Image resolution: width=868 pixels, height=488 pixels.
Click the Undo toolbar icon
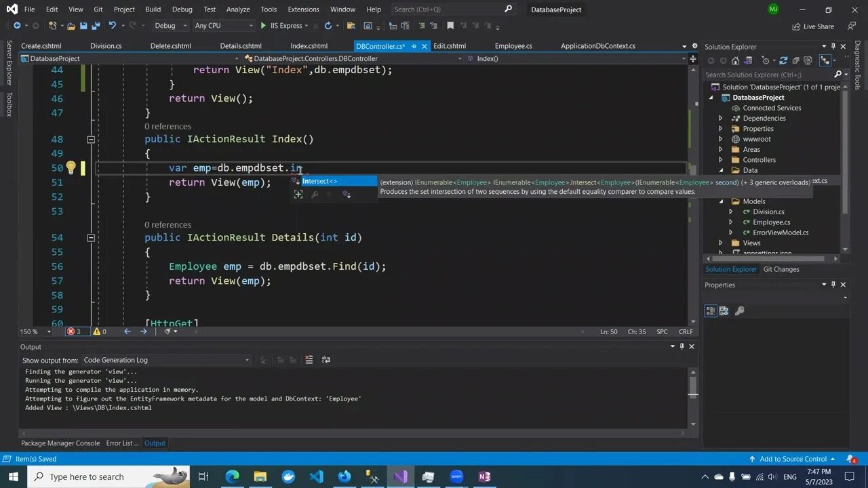click(113, 26)
